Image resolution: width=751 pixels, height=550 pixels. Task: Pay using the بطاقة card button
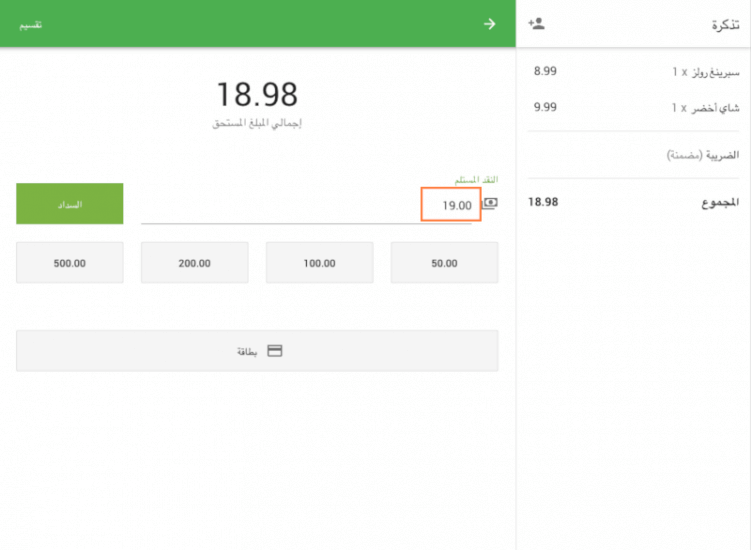257,351
